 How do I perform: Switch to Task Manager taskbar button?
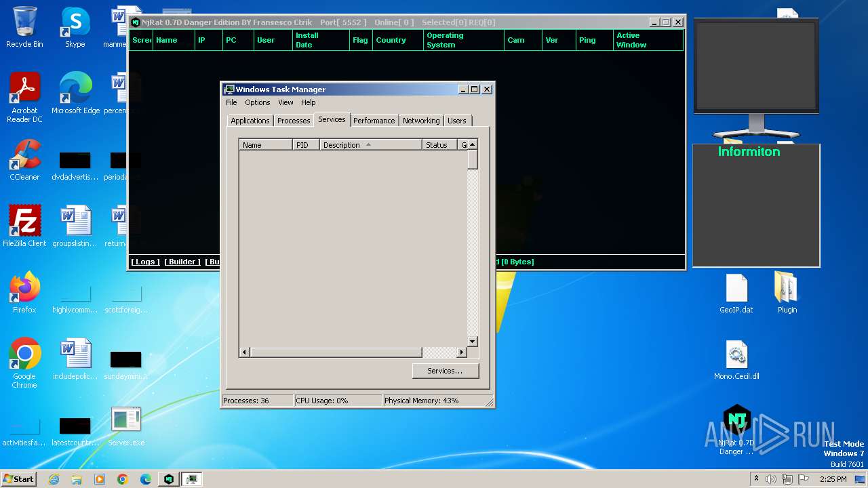192,479
